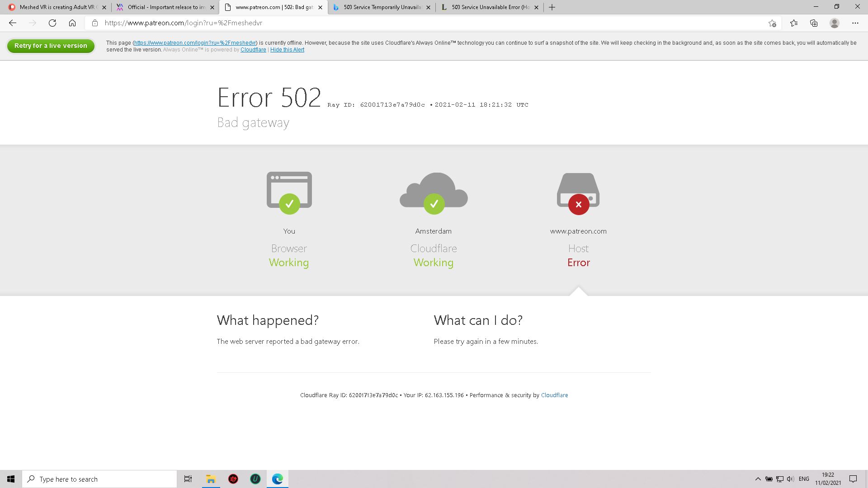Click the What happened? heading

[x=268, y=320]
